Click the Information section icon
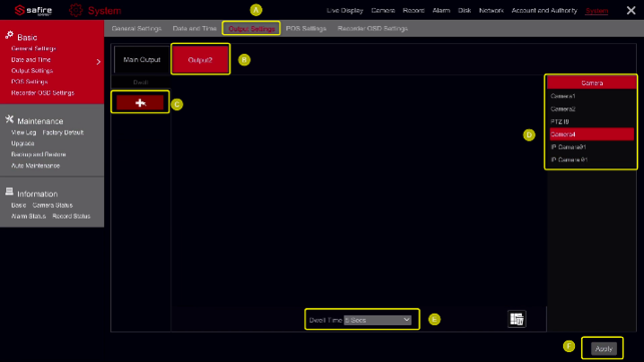 click(9, 193)
